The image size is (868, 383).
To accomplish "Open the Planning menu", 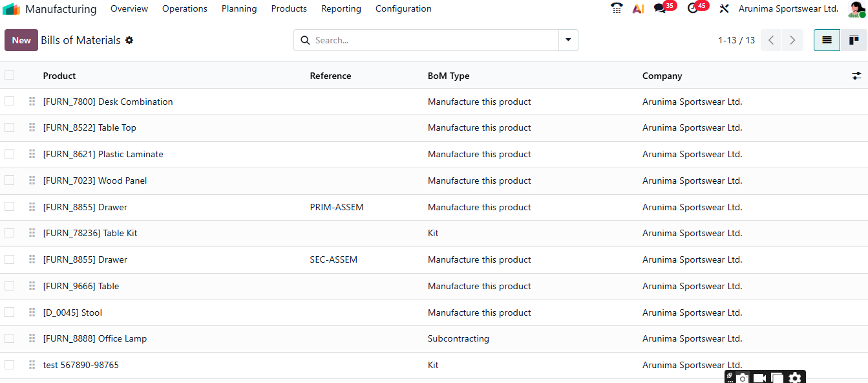I will [238, 9].
